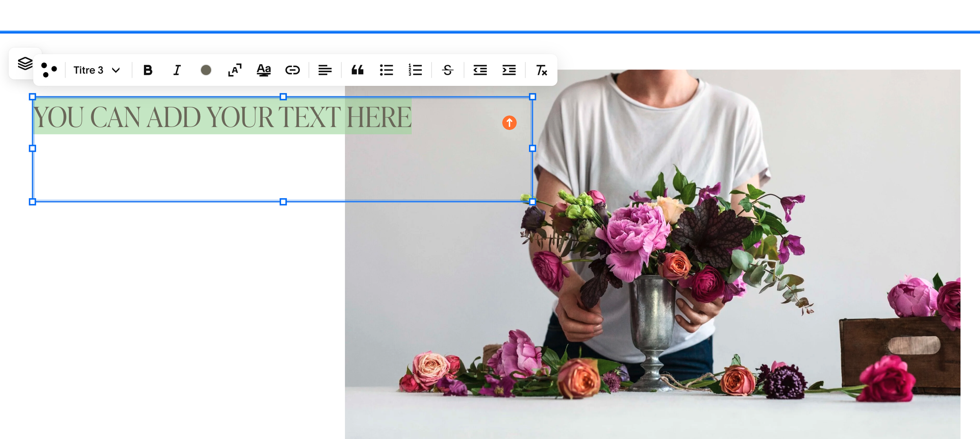
Task: Open the Aa font settings
Action: pos(263,70)
